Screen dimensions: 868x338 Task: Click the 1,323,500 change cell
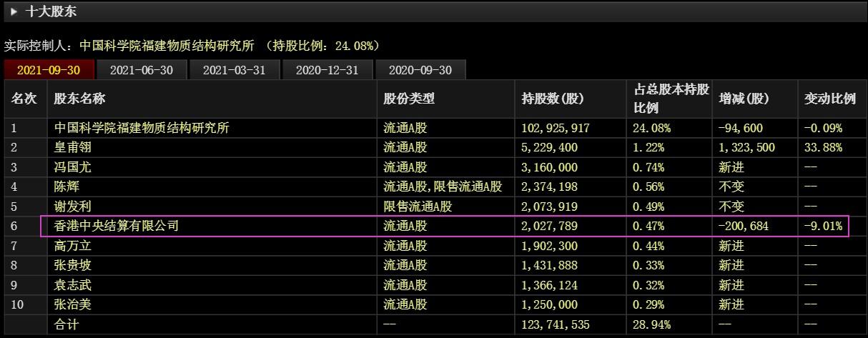[x=747, y=148]
